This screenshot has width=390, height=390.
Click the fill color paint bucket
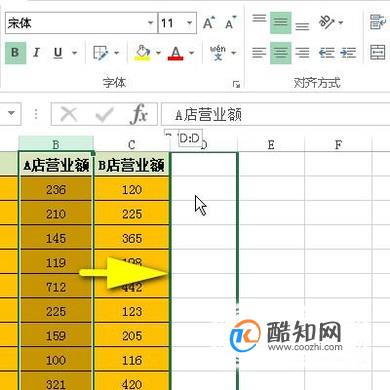point(143,53)
